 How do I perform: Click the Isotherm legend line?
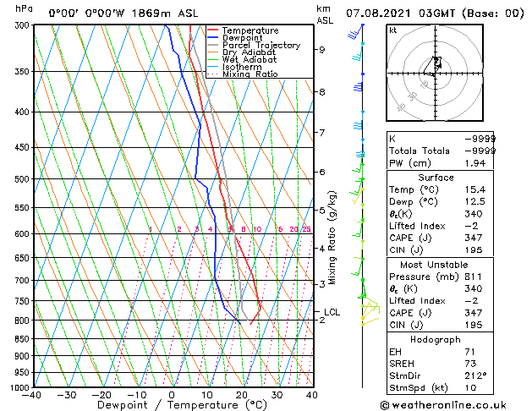pyautogui.click(x=213, y=67)
